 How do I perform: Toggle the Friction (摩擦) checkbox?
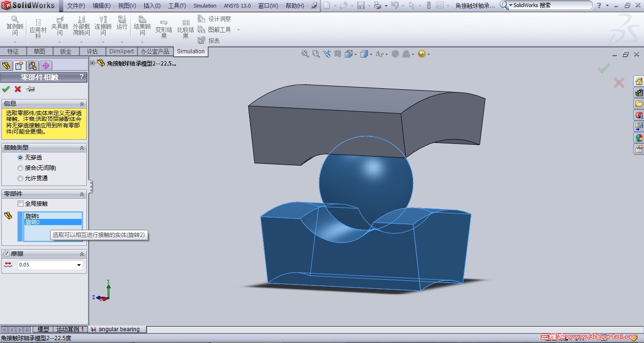click(x=6, y=253)
